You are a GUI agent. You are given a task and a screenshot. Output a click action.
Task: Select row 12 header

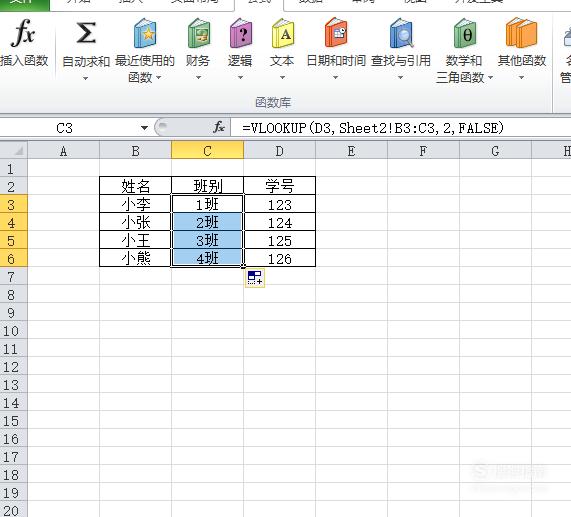click(13, 366)
